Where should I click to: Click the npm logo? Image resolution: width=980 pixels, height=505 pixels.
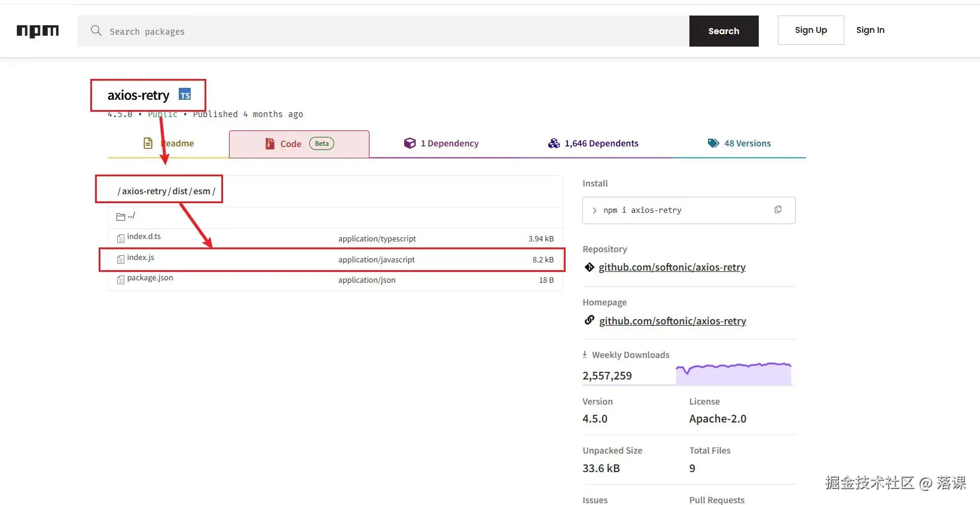pos(38,31)
